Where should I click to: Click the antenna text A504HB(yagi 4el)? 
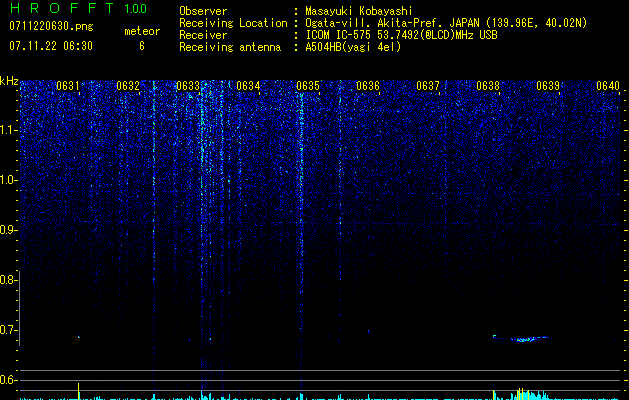coord(353,47)
